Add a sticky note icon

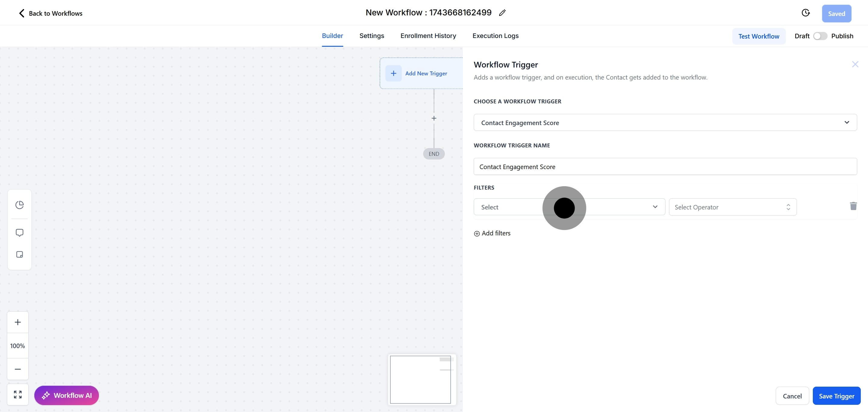point(20,254)
